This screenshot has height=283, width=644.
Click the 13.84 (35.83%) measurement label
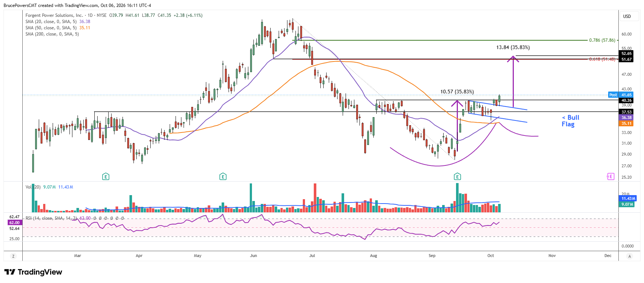tap(513, 48)
